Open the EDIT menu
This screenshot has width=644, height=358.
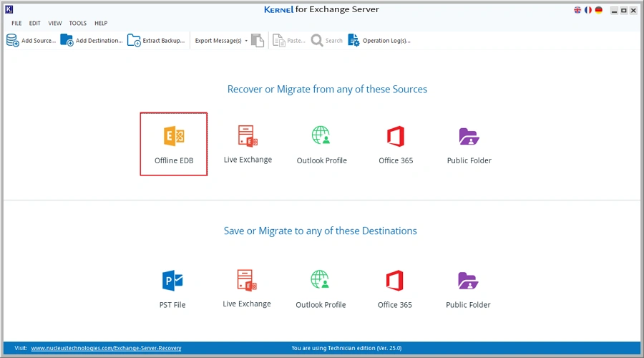point(34,23)
